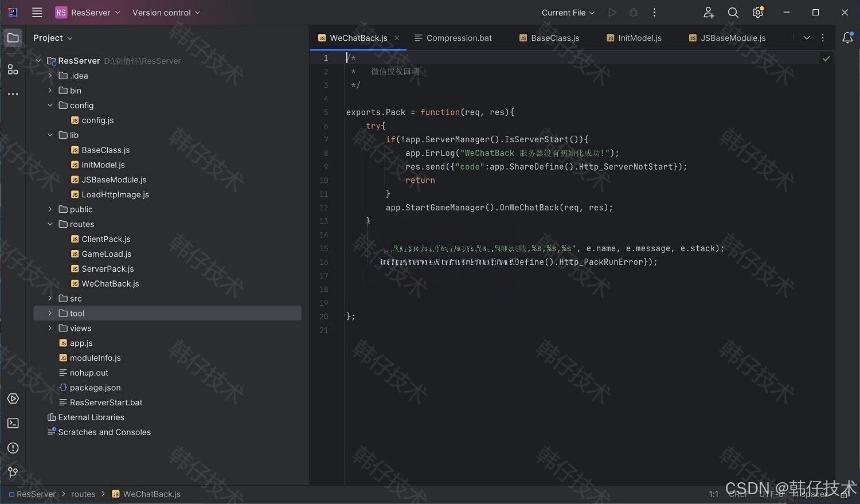Open the Notifications bell
The image size is (860, 504).
pos(847,38)
